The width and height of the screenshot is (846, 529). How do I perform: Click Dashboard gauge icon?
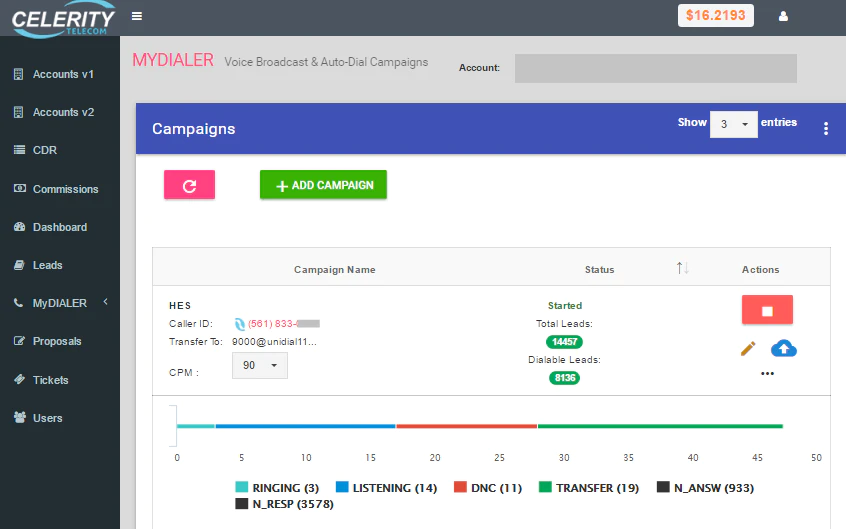pos(19,227)
